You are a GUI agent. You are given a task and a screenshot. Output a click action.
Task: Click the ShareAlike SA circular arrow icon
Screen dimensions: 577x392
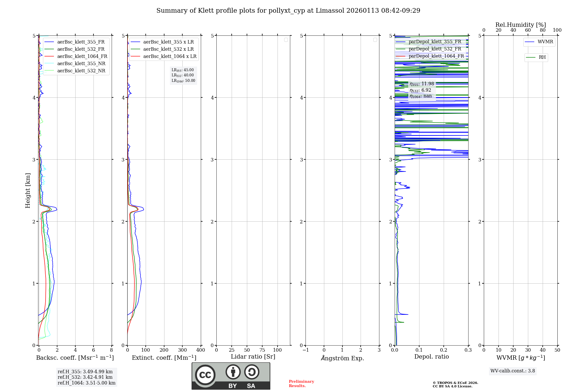point(252,372)
